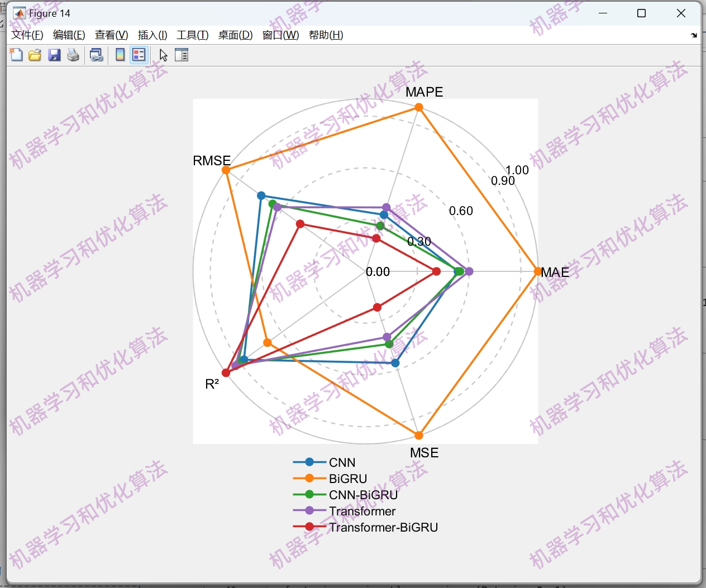Open the 查看(V) menu
Screen dimensions: 706x588
point(111,35)
